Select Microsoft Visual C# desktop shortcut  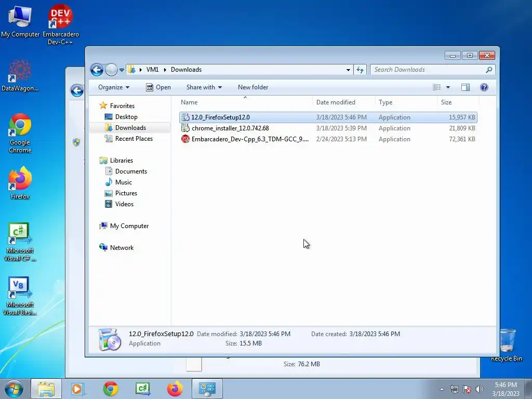[20, 242]
